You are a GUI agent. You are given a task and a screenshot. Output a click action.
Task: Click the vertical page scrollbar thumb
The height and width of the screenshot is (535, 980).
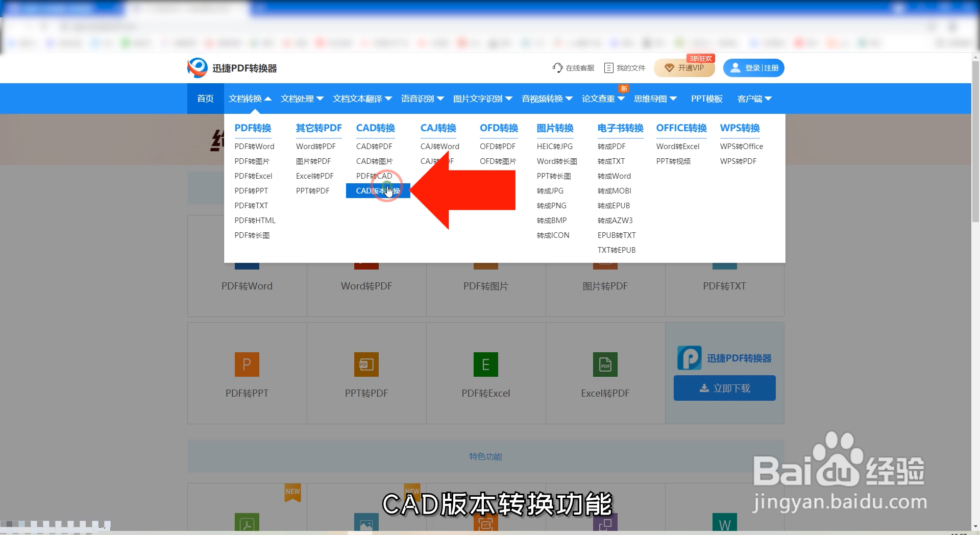click(x=975, y=142)
